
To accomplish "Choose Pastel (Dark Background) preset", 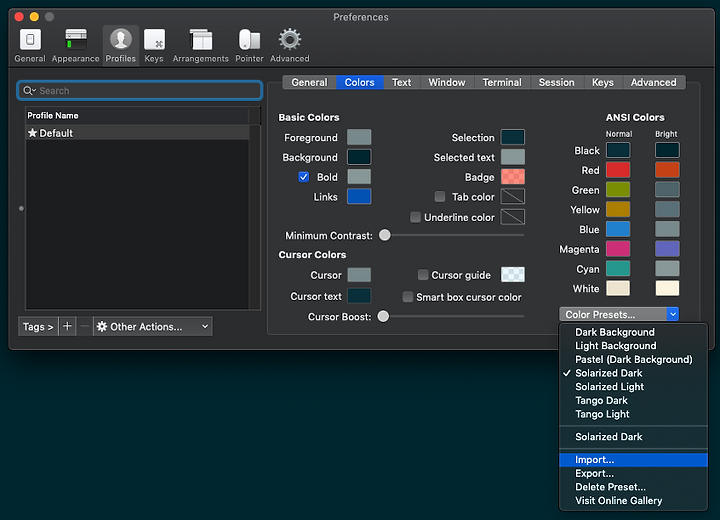I will click(x=633, y=359).
